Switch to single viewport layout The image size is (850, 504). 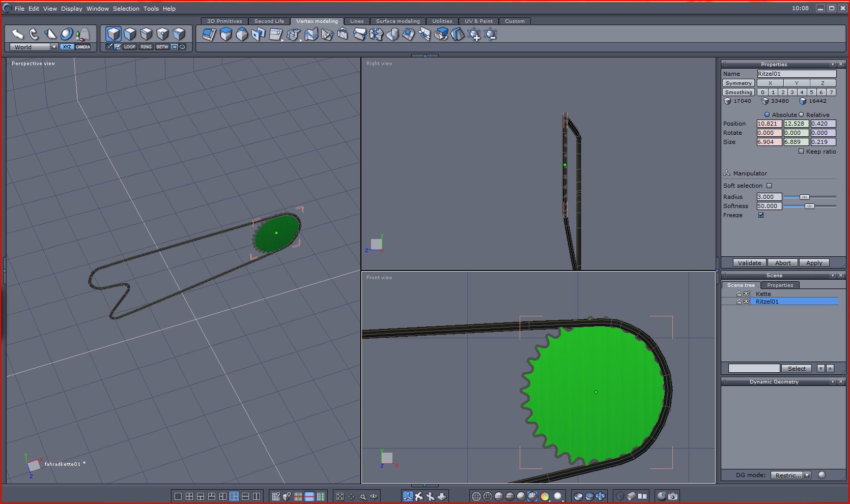178,496
